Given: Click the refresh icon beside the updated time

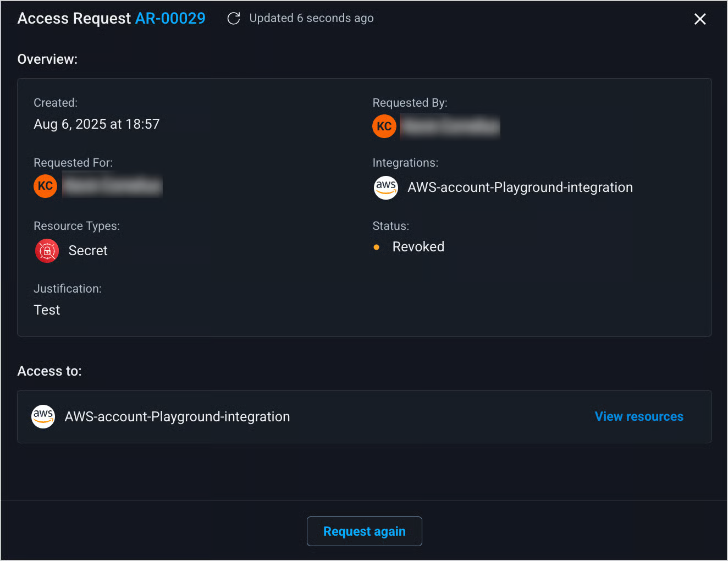Looking at the screenshot, I should (234, 19).
